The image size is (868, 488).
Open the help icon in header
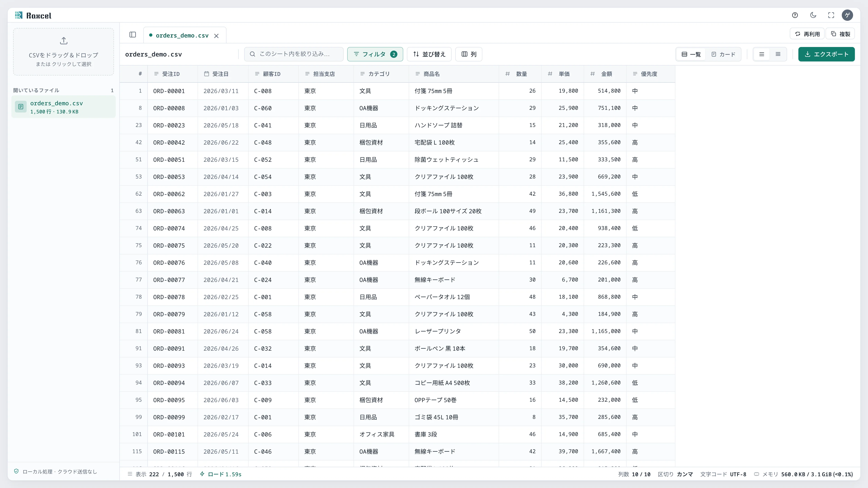click(x=795, y=15)
